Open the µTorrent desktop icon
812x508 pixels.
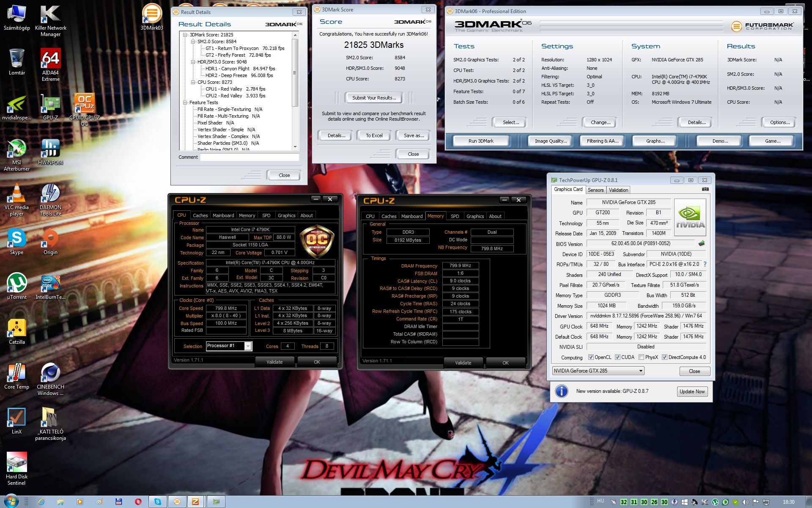[x=16, y=287]
